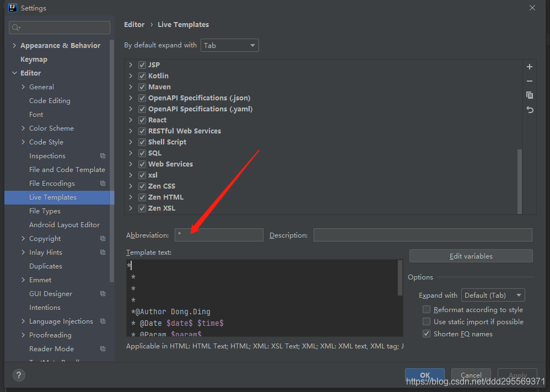Image resolution: width=550 pixels, height=392 pixels.
Task: Click project-level icon beside File Encodings
Action: point(103,183)
